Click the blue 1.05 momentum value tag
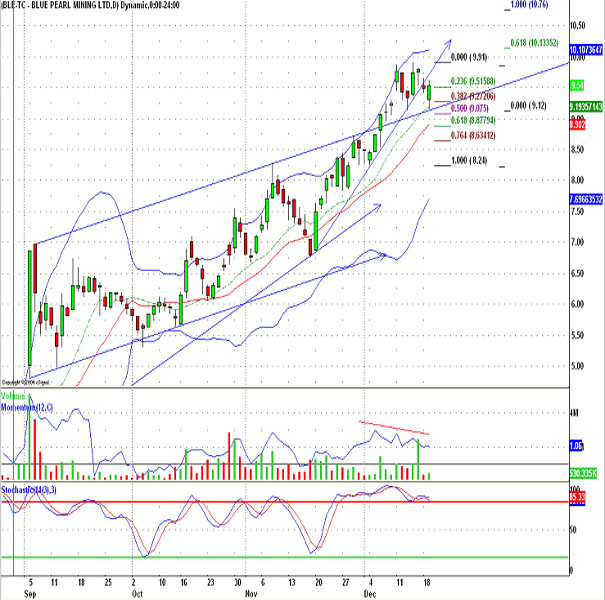The height and width of the screenshot is (600, 605). tap(576, 446)
